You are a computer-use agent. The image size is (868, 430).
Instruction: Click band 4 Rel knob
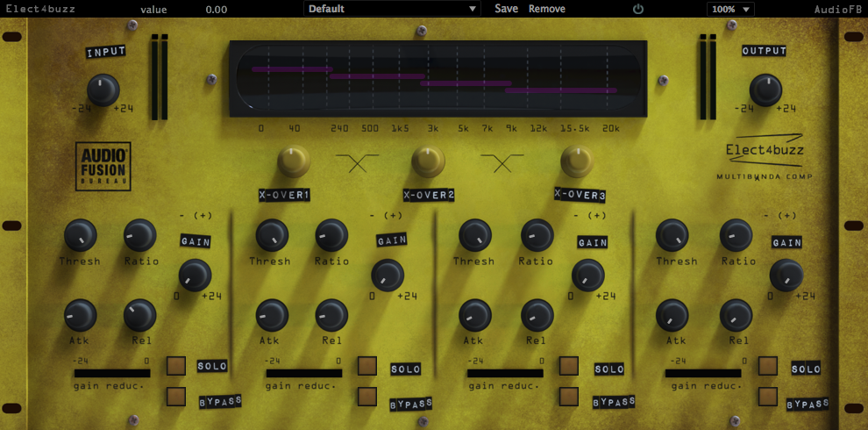point(736,315)
